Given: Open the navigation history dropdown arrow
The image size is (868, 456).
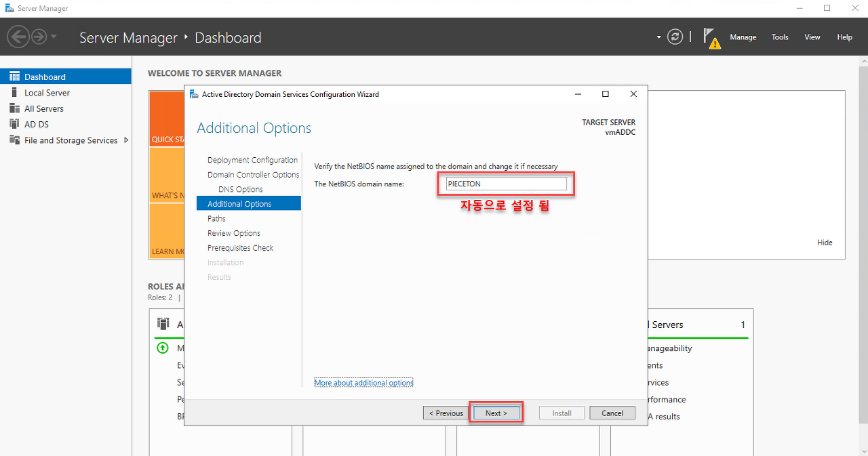Looking at the screenshot, I should pos(54,37).
